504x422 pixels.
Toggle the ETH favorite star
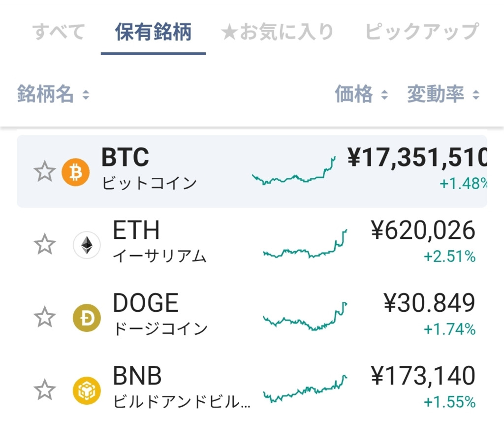pos(44,245)
